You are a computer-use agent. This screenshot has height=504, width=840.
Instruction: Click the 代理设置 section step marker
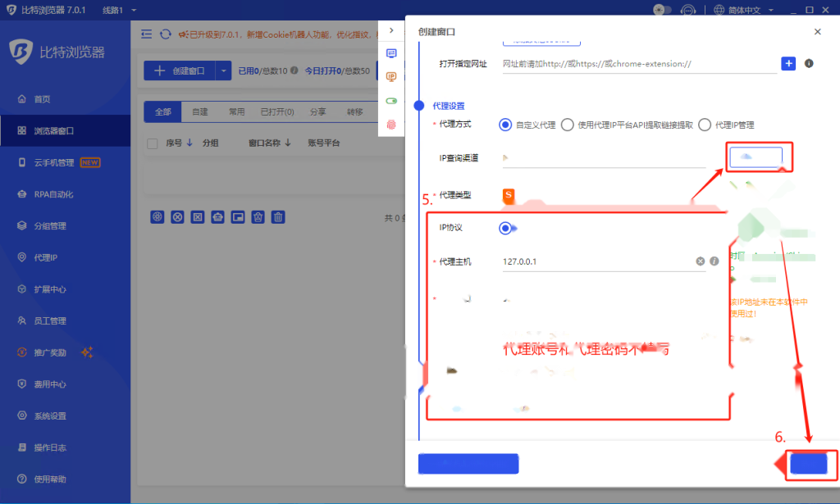click(x=419, y=106)
